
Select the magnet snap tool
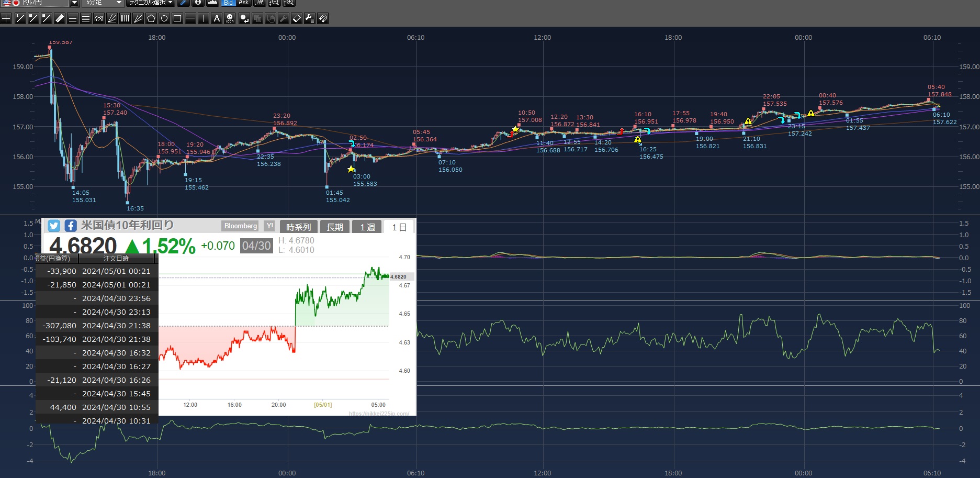[323, 19]
